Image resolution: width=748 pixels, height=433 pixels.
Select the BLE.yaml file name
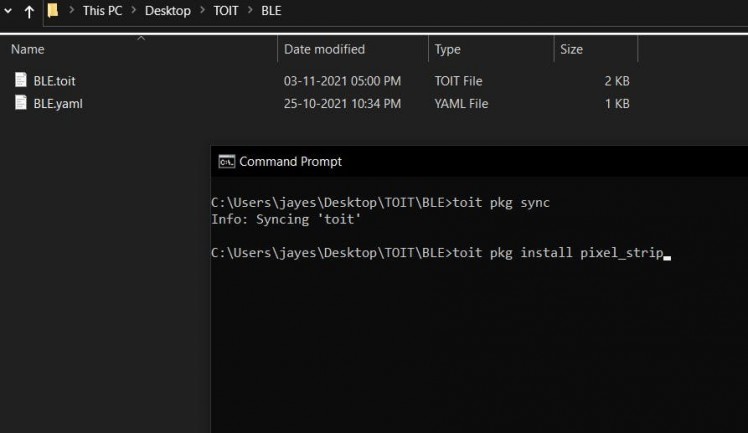58,103
